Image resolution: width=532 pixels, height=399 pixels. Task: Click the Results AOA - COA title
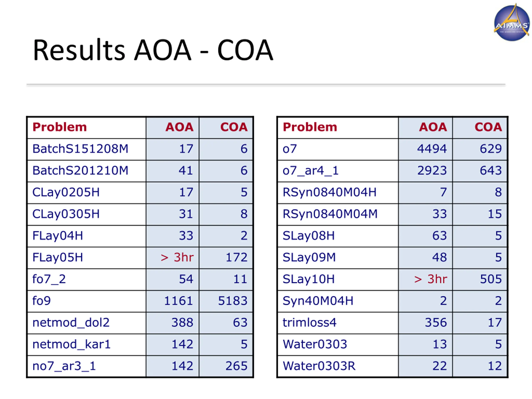tap(153, 50)
